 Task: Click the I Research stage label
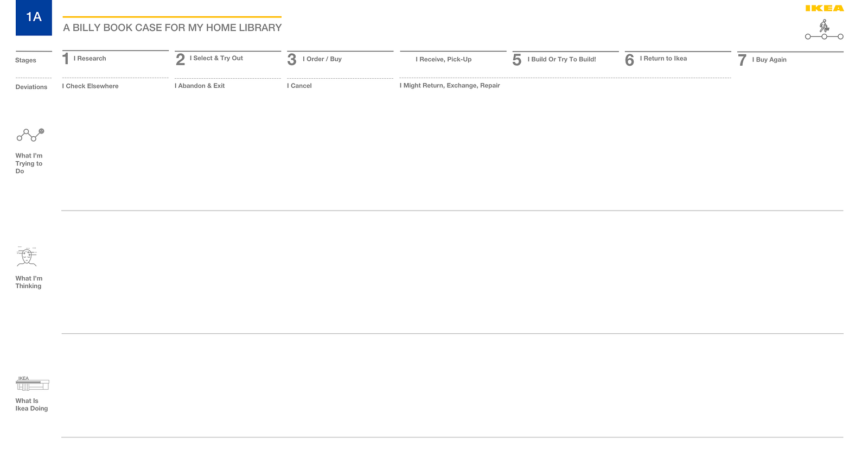pos(90,59)
